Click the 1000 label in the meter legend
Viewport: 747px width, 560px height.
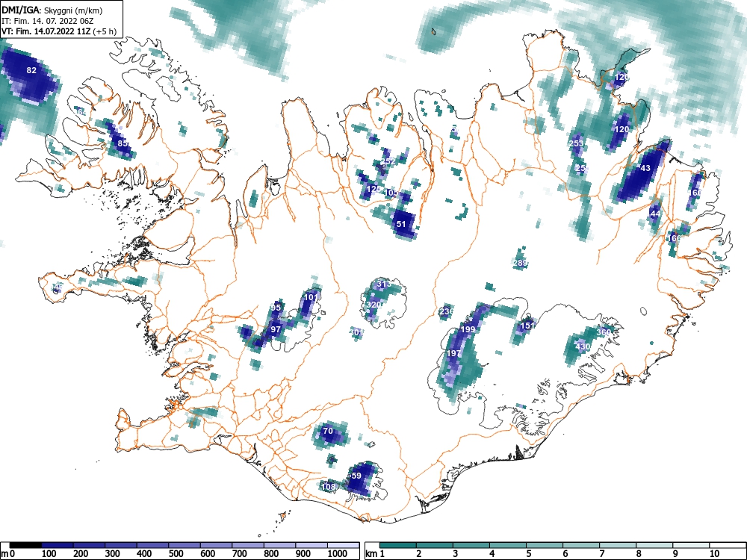point(338,554)
